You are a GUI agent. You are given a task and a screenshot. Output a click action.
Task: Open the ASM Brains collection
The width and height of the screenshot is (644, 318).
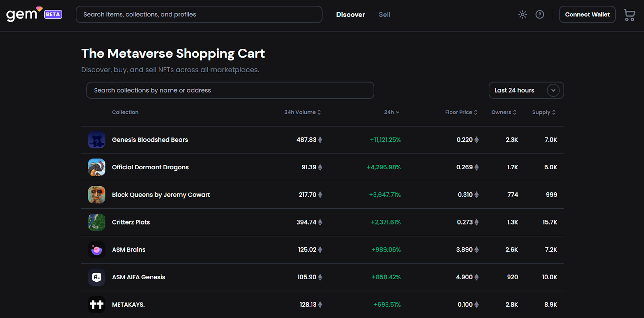[129, 250]
